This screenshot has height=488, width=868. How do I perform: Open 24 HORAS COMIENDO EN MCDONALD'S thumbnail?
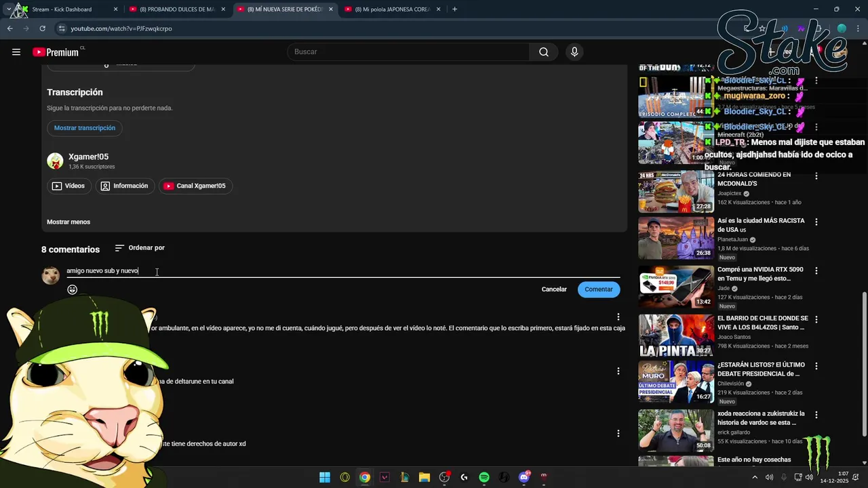click(x=675, y=192)
